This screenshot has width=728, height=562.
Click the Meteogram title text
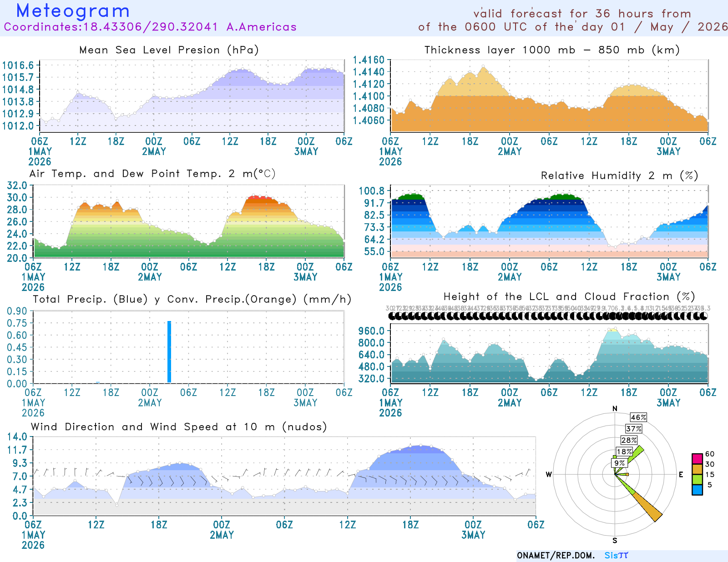(73, 11)
